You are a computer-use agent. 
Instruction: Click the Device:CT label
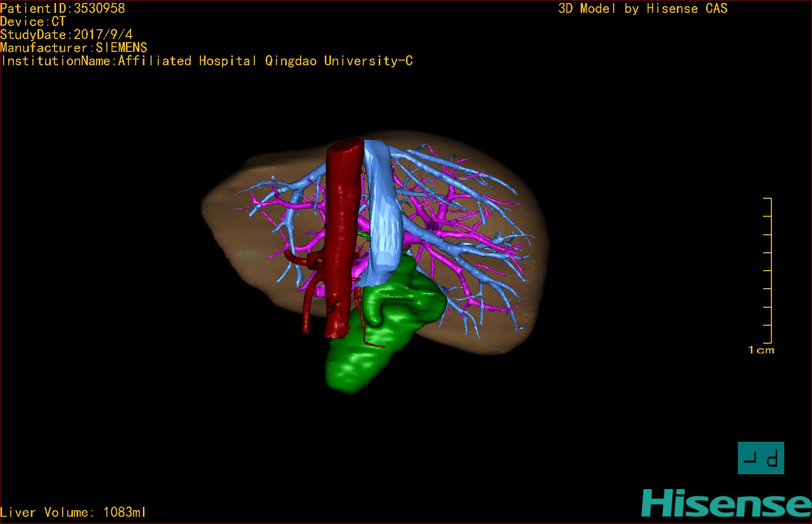(x=33, y=22)
